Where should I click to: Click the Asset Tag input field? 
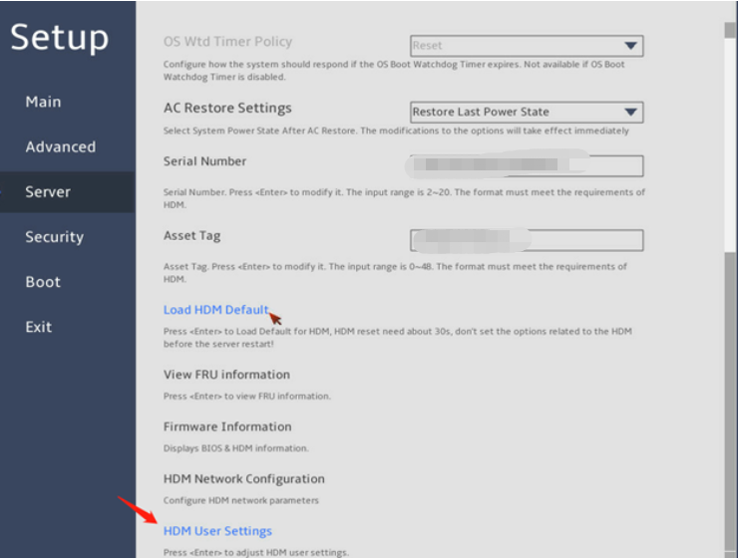coord(527,240)
